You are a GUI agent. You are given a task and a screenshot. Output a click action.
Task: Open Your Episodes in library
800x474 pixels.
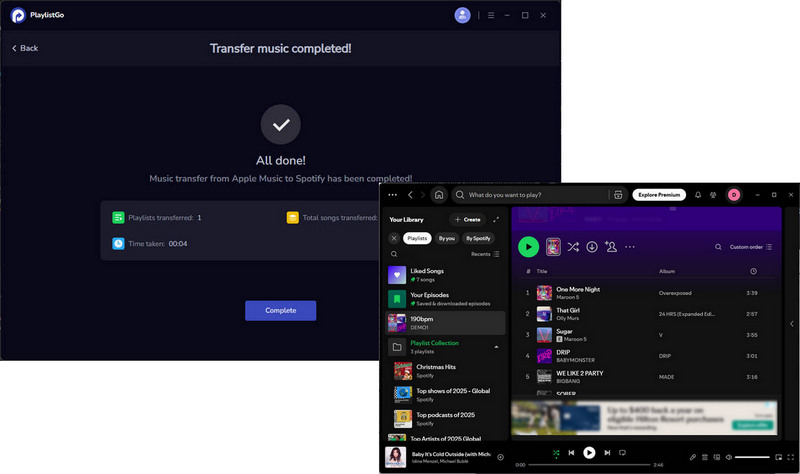pyautogui.click(x=445, y=298)
